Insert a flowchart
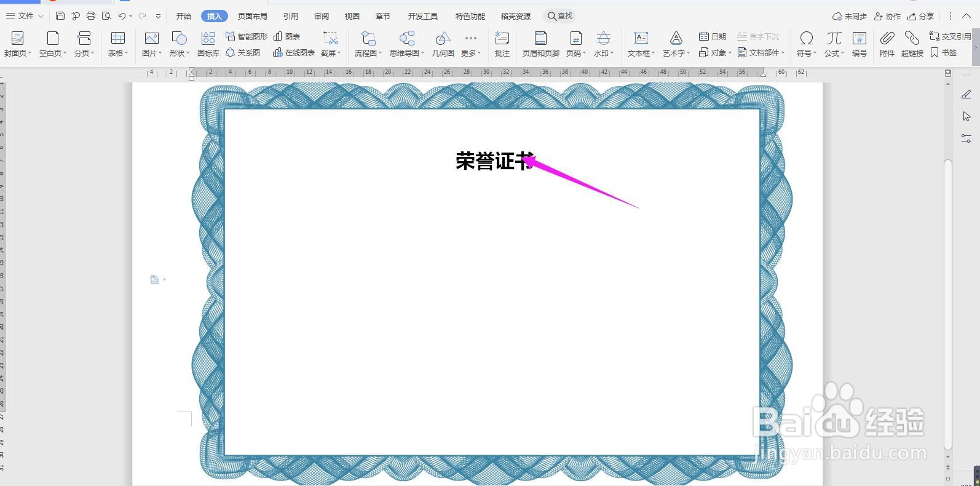 pos(368,44)
